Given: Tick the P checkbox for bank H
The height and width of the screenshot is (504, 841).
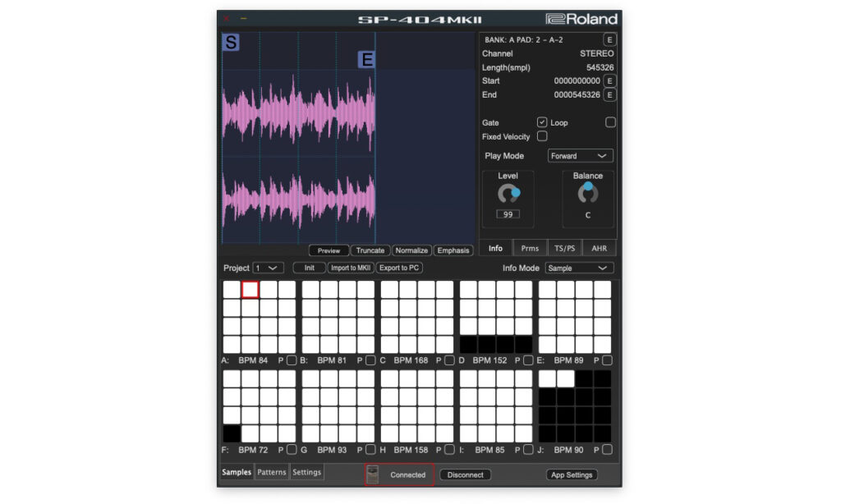Looking at the screenshot, I should [449, 450].
